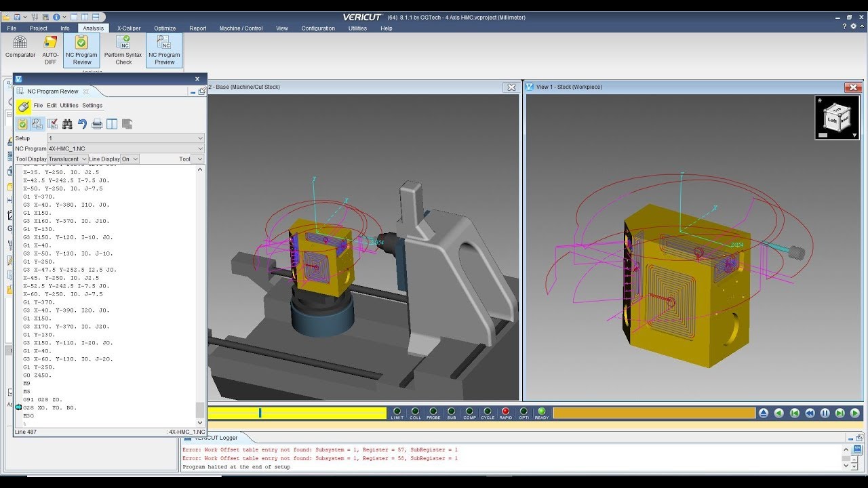868x488 pixels.
Task: Open the Setup dropdown
Action: pyautogui.click(x=125, y=138)
